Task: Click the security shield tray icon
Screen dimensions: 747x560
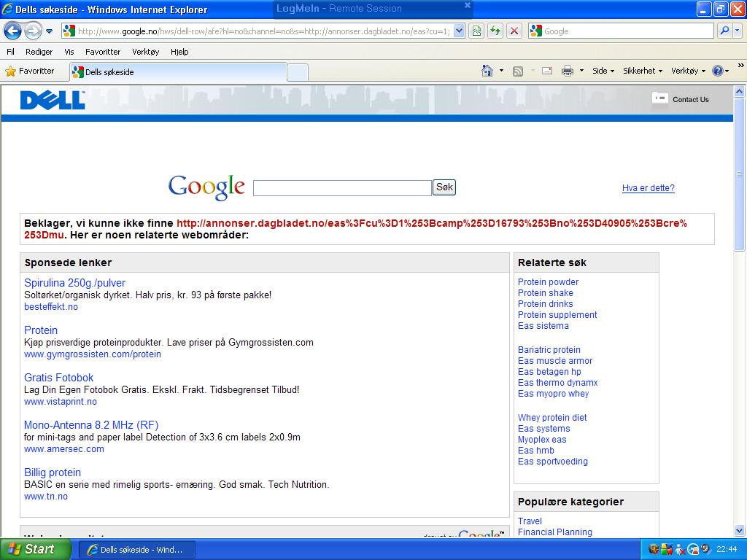Action: (654, 550)
